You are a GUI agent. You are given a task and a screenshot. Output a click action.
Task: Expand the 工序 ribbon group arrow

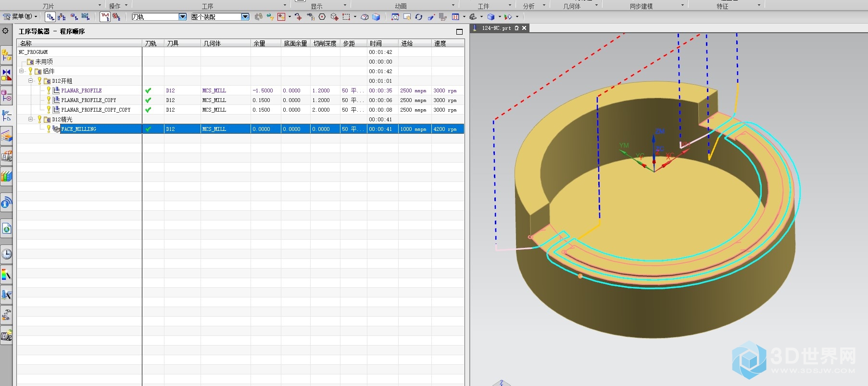click(285, 5)
